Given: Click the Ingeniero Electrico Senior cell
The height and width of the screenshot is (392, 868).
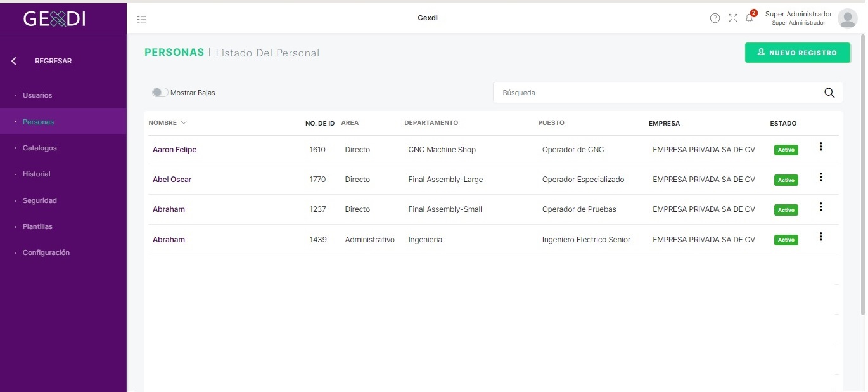Looking at the screenshot, I should tap(587, 240).
